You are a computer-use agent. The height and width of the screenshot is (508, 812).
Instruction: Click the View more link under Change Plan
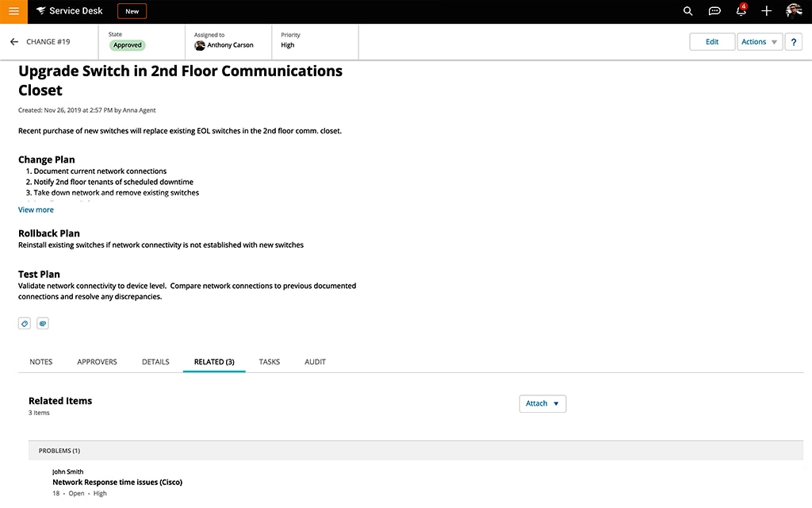point(36,209)
